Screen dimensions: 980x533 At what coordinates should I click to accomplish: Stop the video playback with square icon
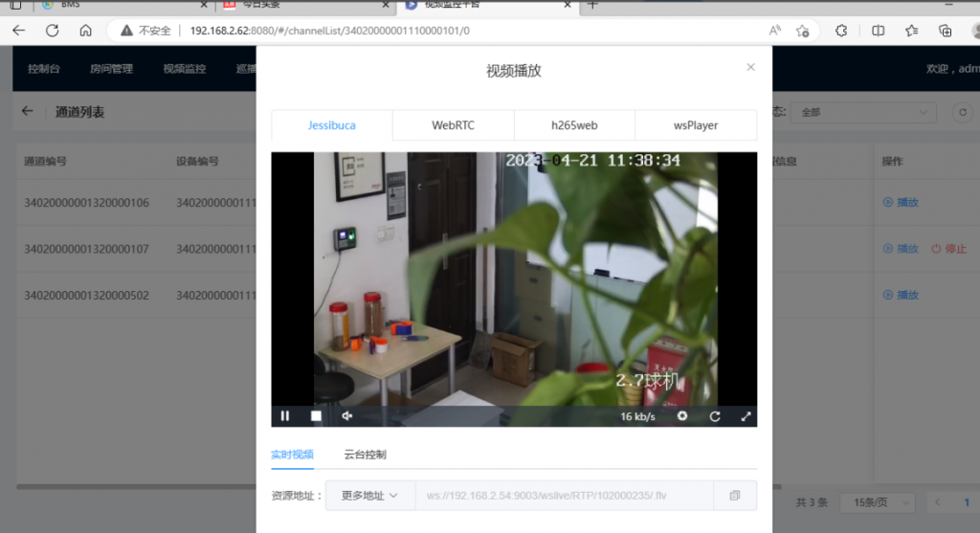tap(316, 416)
